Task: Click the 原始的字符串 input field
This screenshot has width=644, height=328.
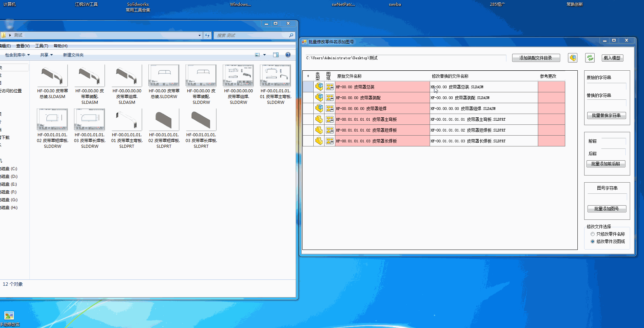Action: [x=606, y=86]
